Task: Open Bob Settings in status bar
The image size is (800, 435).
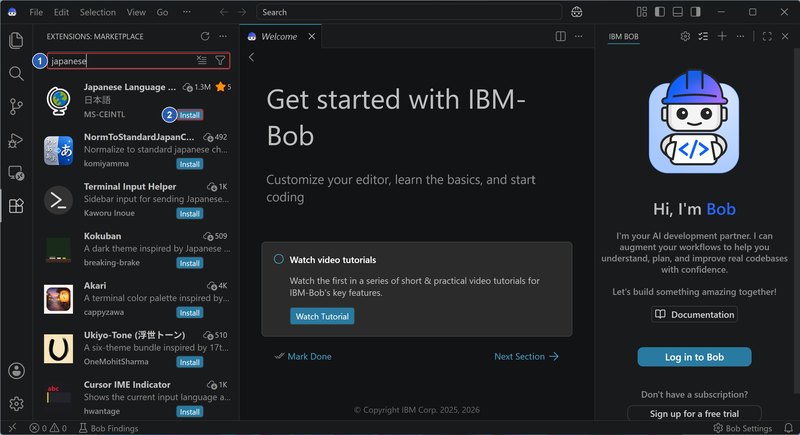Action: 742,428
